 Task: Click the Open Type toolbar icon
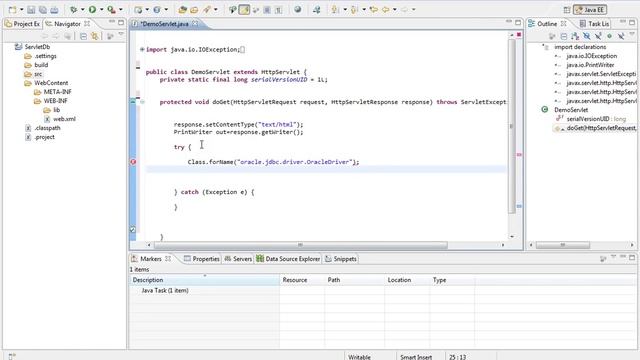(x=182, y=9)
